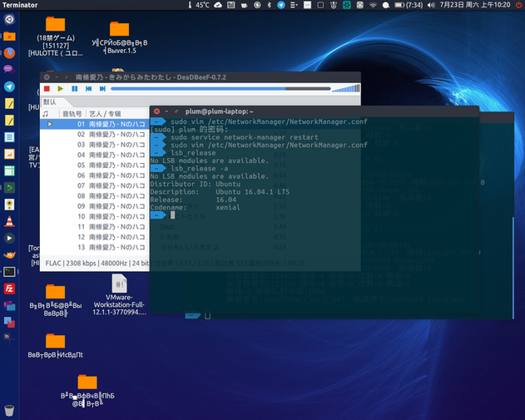The width and height of the screenshot is (525, 420).
Task: Select track 13 in the playlist
Action: [100, 247]
